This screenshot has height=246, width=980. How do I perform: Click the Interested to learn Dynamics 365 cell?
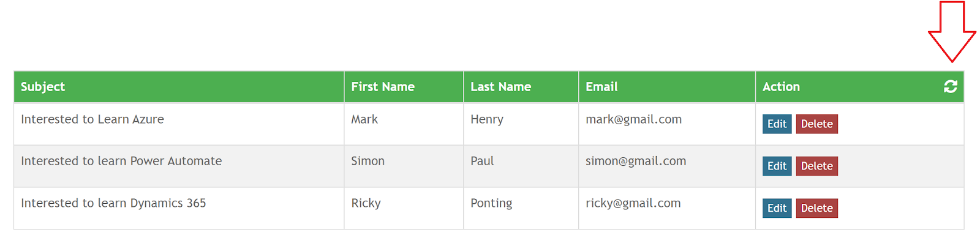tap(113, 203)
